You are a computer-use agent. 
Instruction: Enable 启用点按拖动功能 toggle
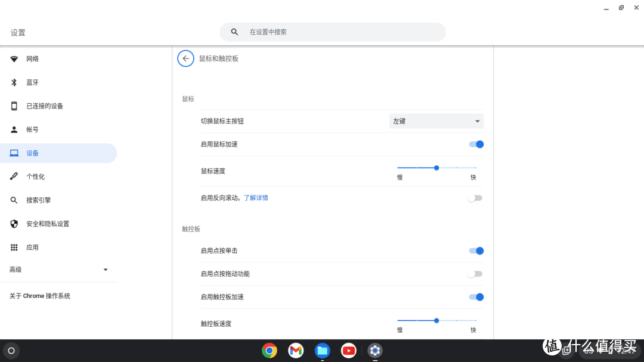(x=475, y=273)
